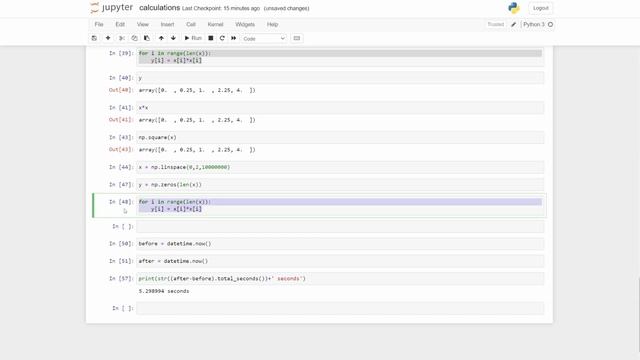Open the command palette keyboard icon
Image resolution: width=640 pixels, height=360 pixels.
tap(297, 38)
